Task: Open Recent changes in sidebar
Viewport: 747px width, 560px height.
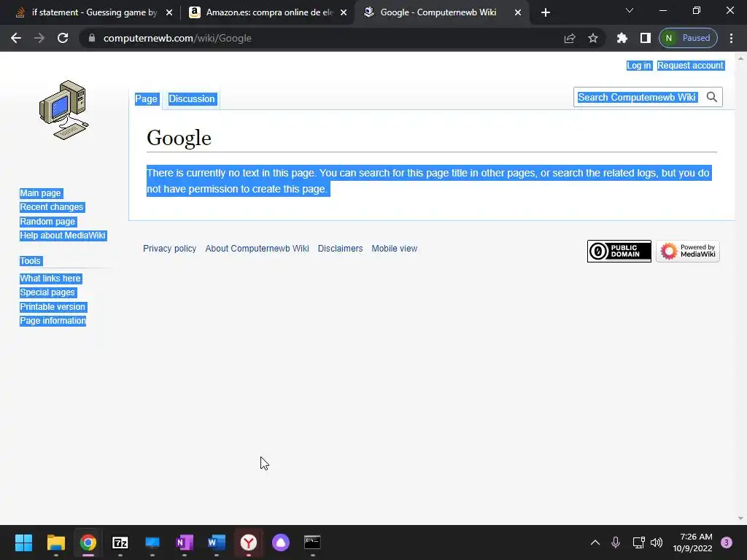Action: click(52, 207)
